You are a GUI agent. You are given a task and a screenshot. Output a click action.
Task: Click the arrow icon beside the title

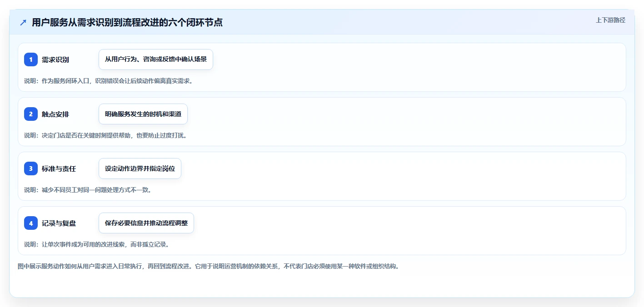coord(23,22)
